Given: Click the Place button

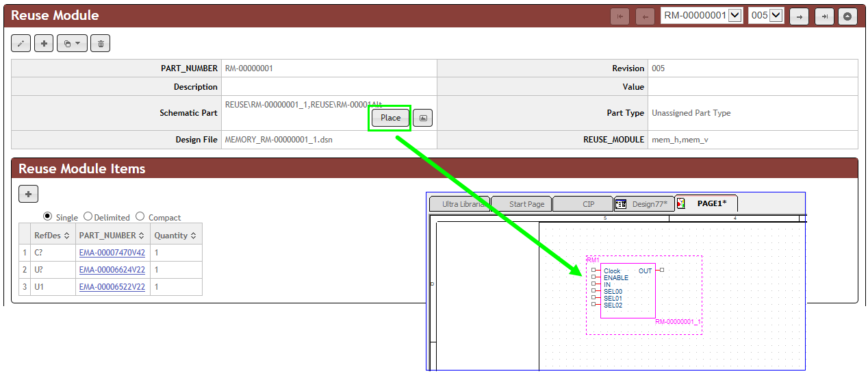Looking at the screenshot, I should (x=390, y=118).
